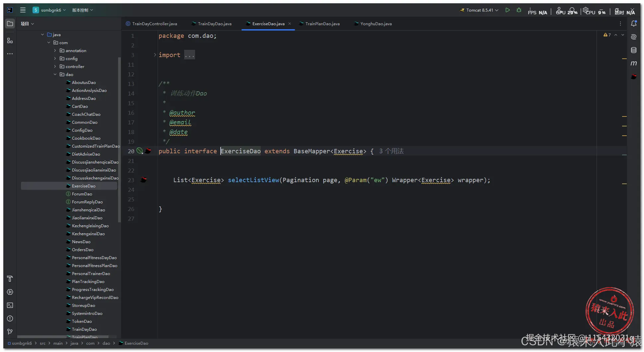Expand the controller package folder
This screenshot has width=644, height=352.
click(55, 67)
